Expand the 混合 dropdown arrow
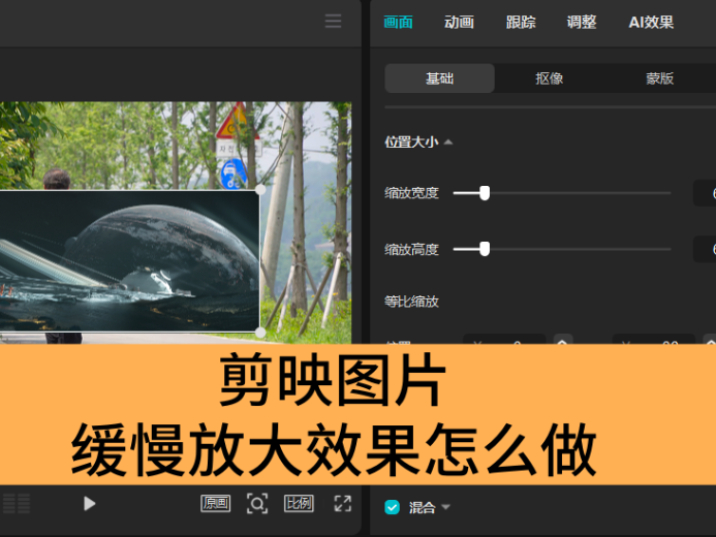The width and height of the screenshot is (716, 537). click(x=446, y=507)
